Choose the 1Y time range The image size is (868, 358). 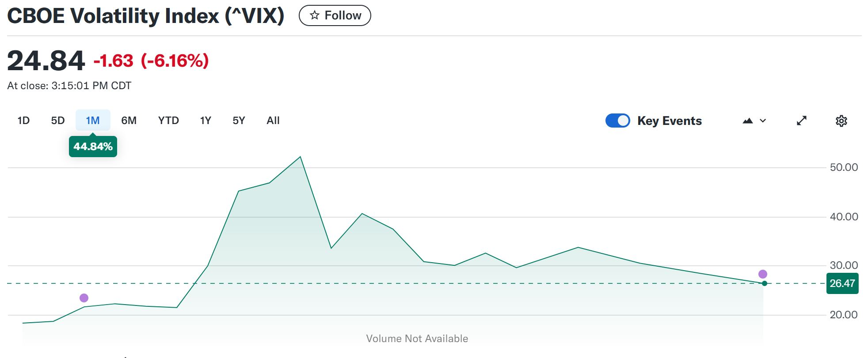click(x=206, y=121)
